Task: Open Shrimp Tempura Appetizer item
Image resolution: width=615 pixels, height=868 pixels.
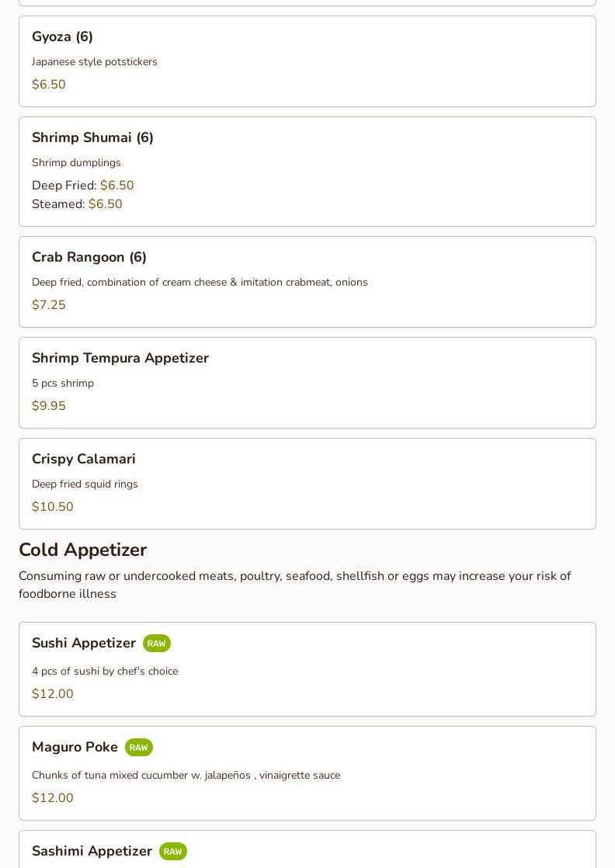Action: click(307, 383)
